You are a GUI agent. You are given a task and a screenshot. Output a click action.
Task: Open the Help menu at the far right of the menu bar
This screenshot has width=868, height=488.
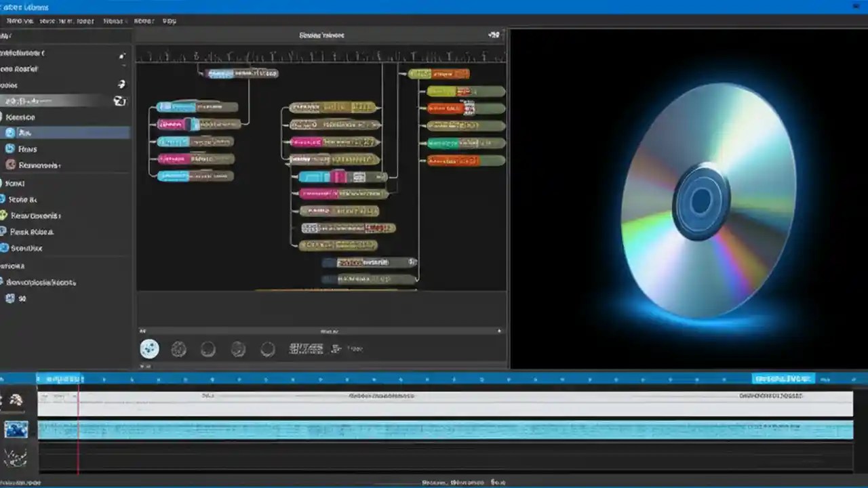pos(168,21)
